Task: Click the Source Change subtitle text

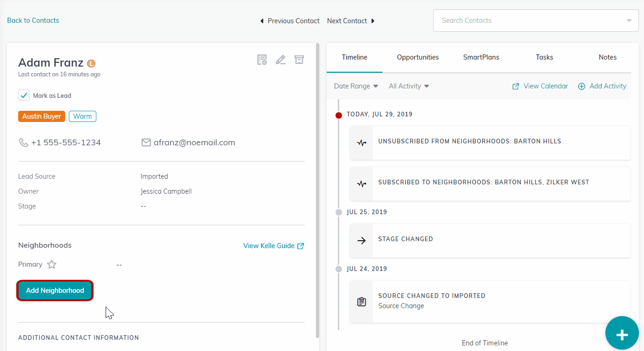Action: tap(401, 306)
